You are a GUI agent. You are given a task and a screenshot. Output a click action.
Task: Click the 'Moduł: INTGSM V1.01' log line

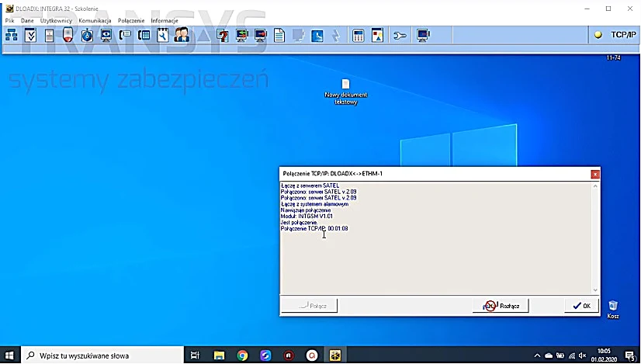pyautogui.click(x=307, y=217)
